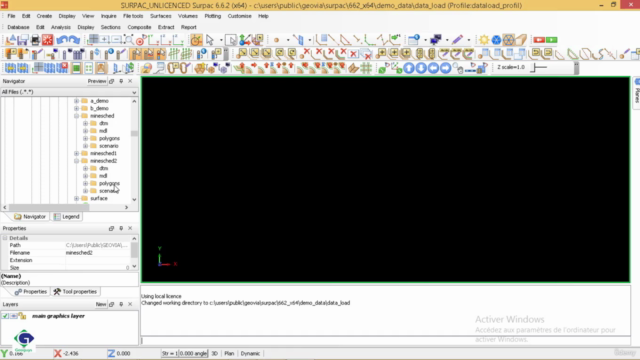Open the Composite menu
This screenshot has height=360, width=640.
pyautogui.click(x=139, y=27)
